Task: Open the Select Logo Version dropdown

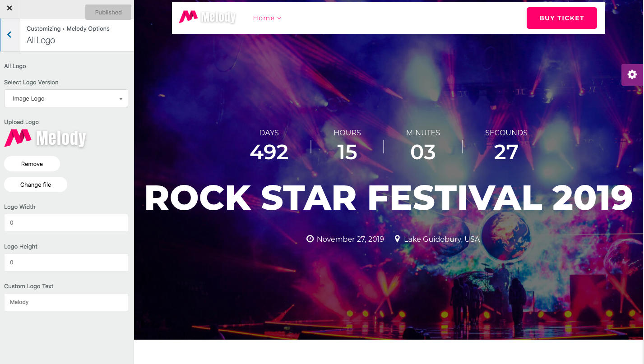Action: pos(66,98)
